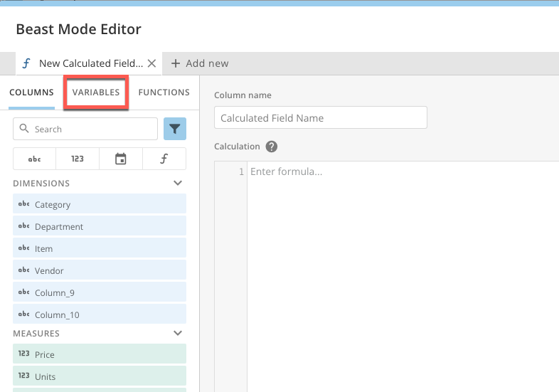This screenshot has height=392, width=559.
Task: Switch to the Variables tab
Action: click(96, 92)
